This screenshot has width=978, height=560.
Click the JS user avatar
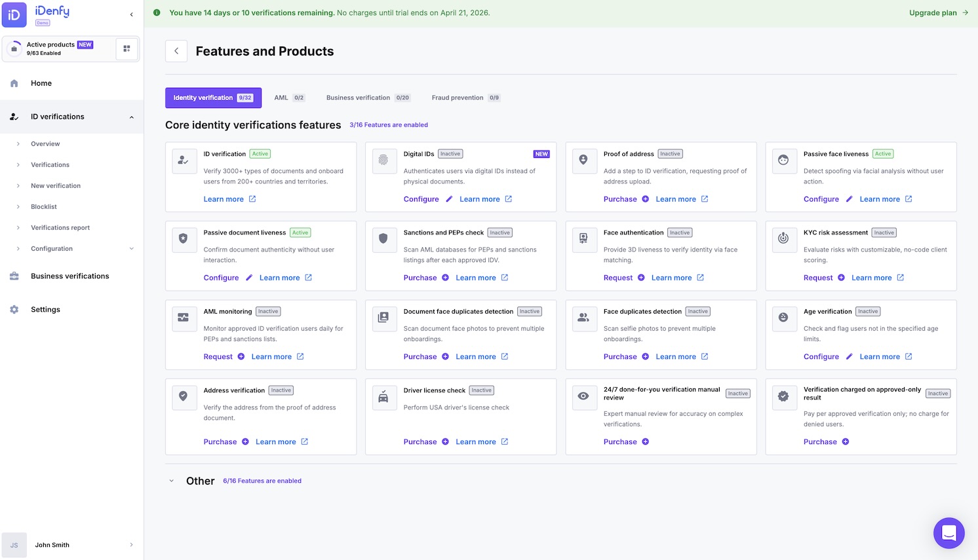[x=14, y=545]
